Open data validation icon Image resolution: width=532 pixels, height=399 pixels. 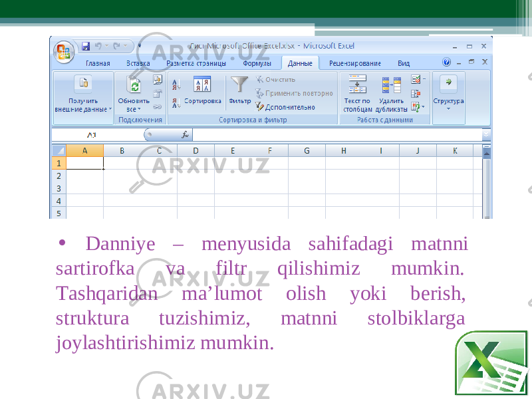[416, 79]
